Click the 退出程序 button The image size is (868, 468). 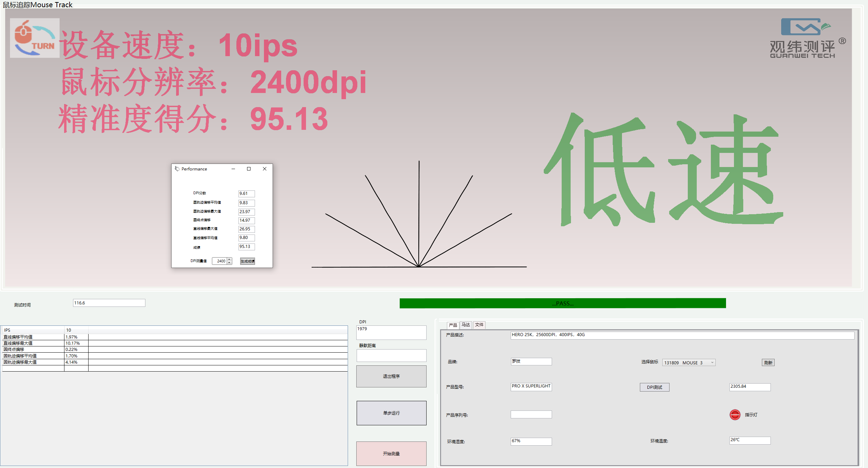tap(391, 376)
